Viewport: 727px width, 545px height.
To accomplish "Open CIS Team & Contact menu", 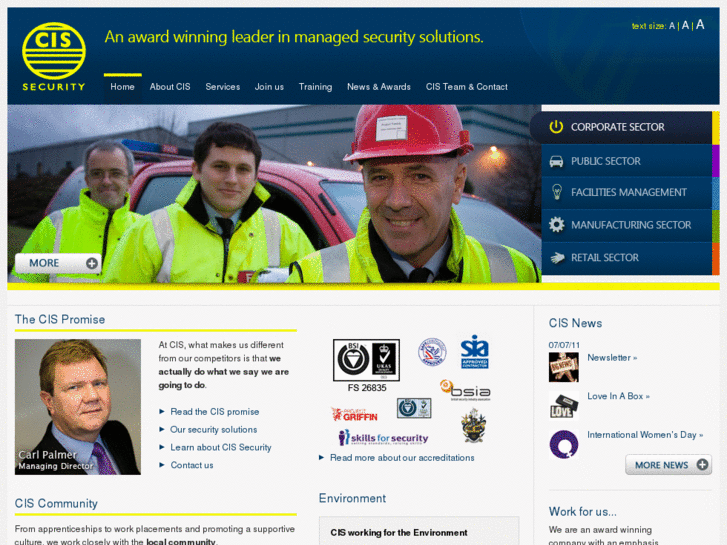I will coord(466,87).
